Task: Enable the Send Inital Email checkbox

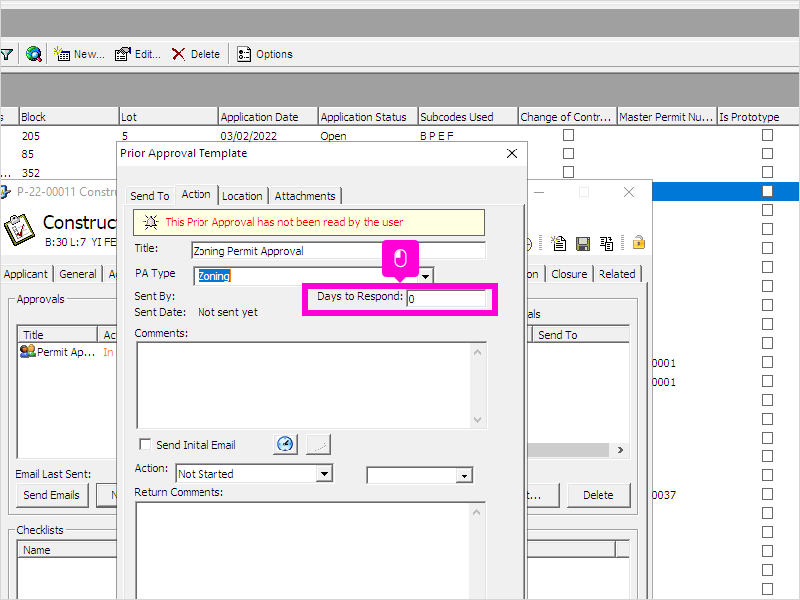Action: 145,444
